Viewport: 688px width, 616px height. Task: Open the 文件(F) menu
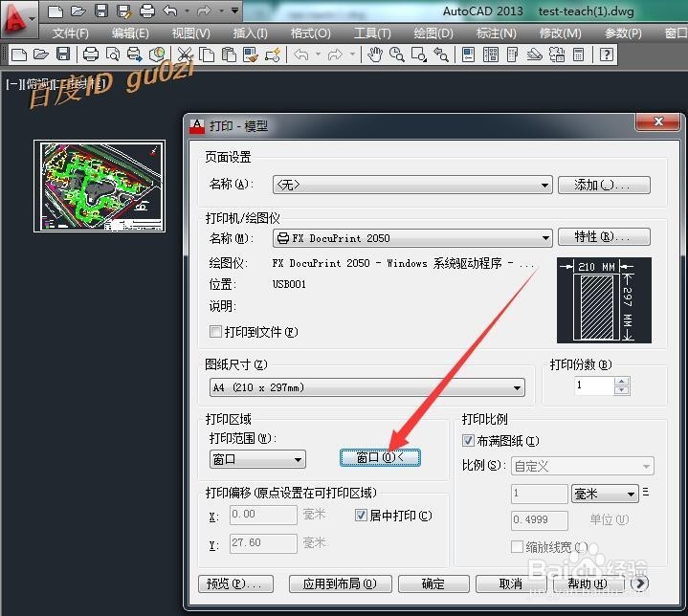pyautogui.click(x=70, y=33)
